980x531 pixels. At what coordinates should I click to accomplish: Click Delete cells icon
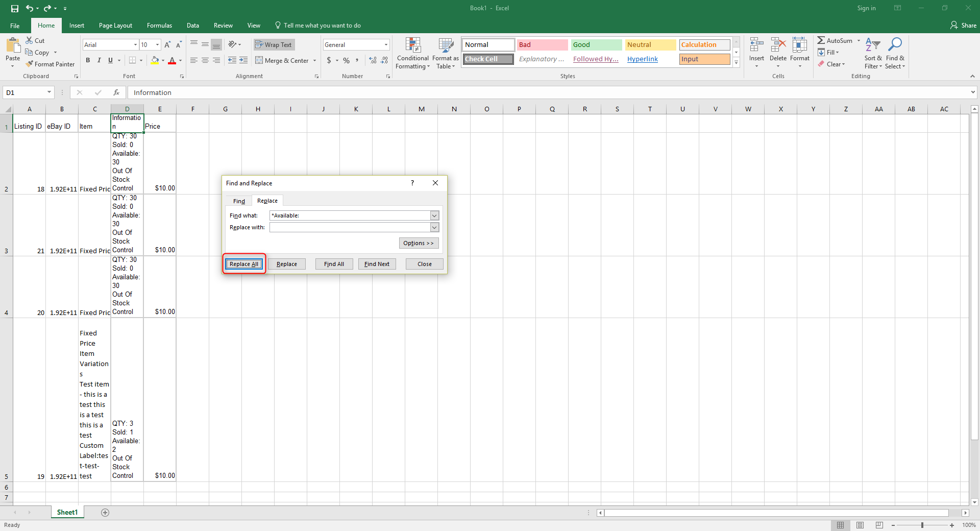778,45
